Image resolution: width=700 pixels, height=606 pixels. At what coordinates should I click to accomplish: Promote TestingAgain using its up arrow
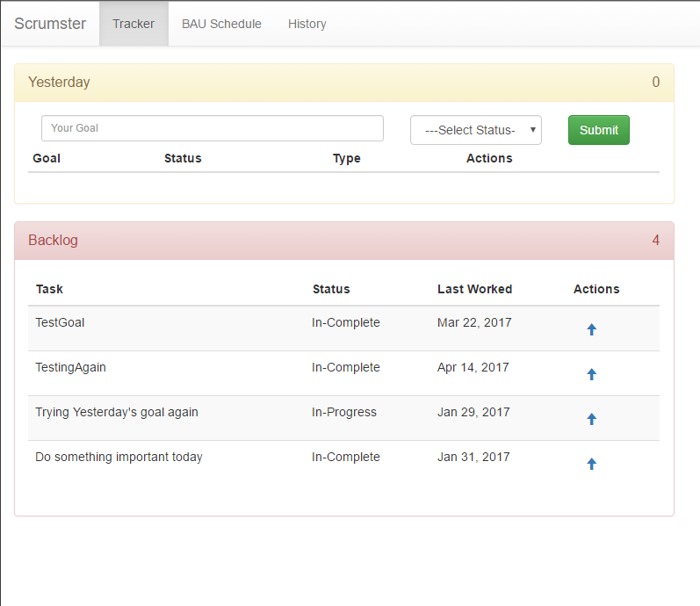click(591, 374)
